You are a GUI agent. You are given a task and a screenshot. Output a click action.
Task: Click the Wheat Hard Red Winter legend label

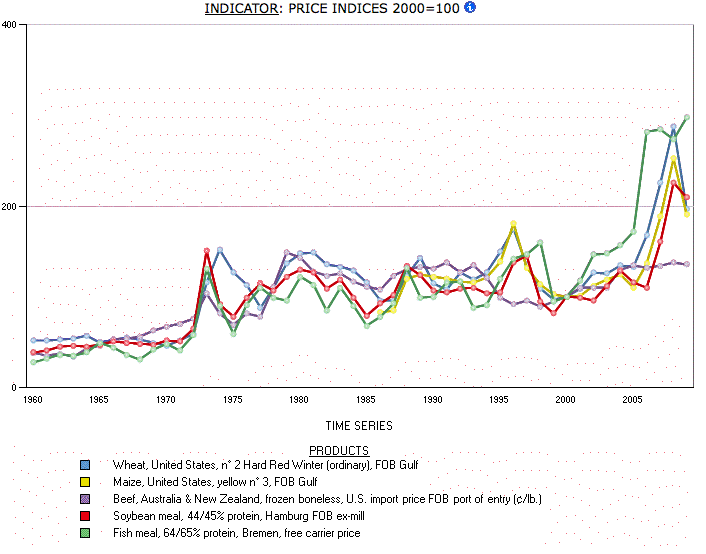[264, 465]
